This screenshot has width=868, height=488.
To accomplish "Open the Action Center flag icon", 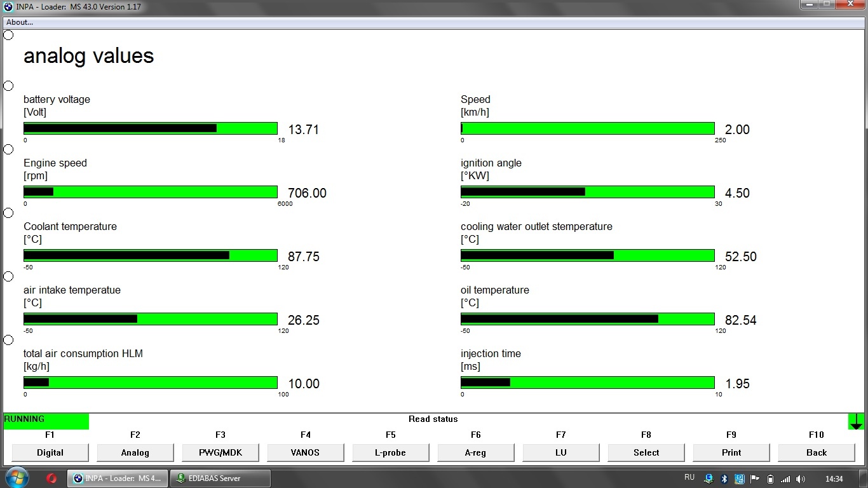I will click(755, 478).
